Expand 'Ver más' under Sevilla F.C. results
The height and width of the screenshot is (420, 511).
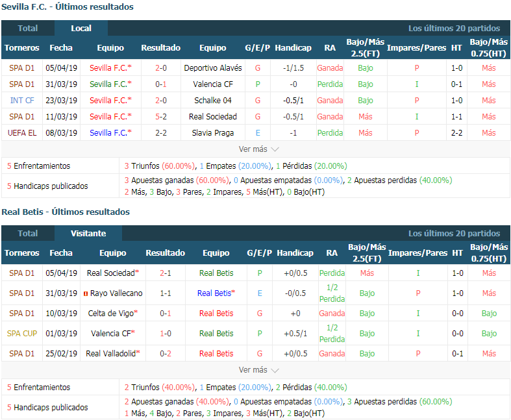[258, 149]
